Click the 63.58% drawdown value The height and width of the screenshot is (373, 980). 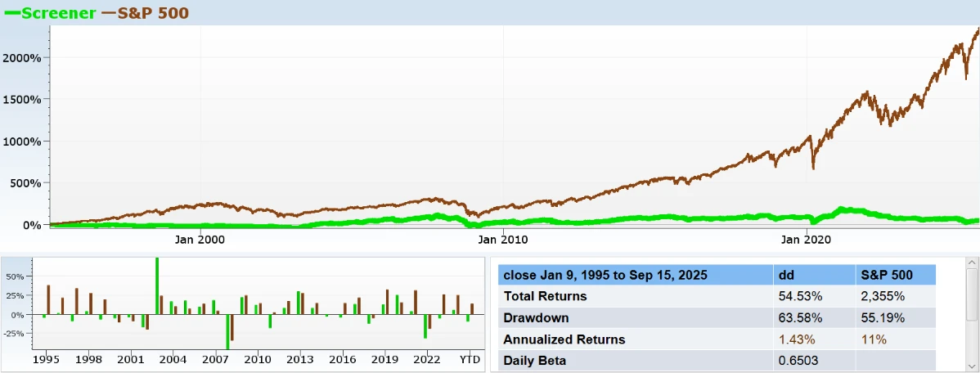(x=801, y=317)
